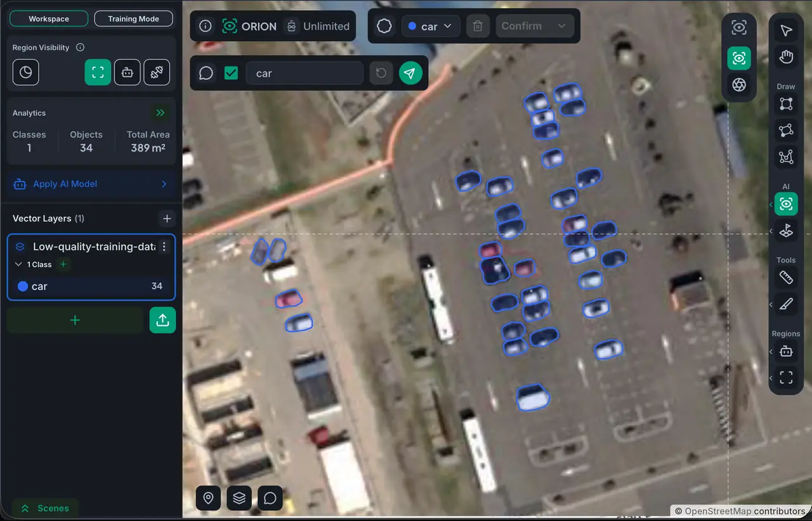Image resolution: width=812 pixels, height=521 pixels.
Task: Click the info icon next to Region Visibility
Action: coord(80,48)
